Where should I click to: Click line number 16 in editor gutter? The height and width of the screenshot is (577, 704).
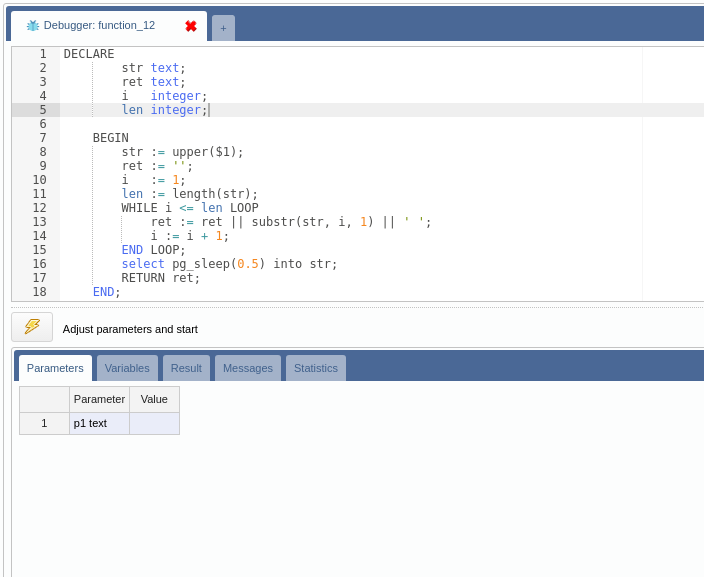point(39,264)
